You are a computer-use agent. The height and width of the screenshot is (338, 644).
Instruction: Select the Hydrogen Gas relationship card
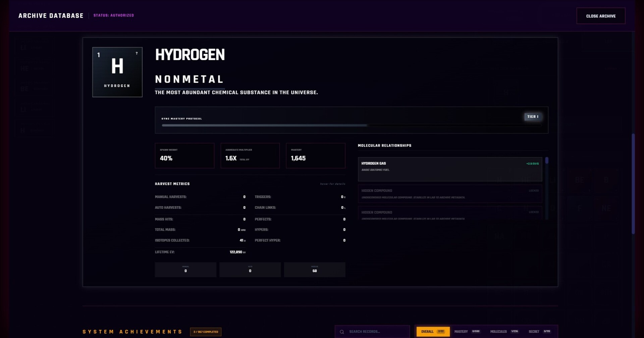click(450, 169)
